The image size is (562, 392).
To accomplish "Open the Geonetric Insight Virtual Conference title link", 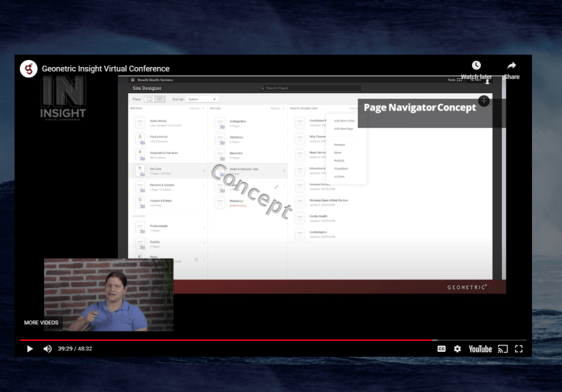I will click(x=106, y=69).
